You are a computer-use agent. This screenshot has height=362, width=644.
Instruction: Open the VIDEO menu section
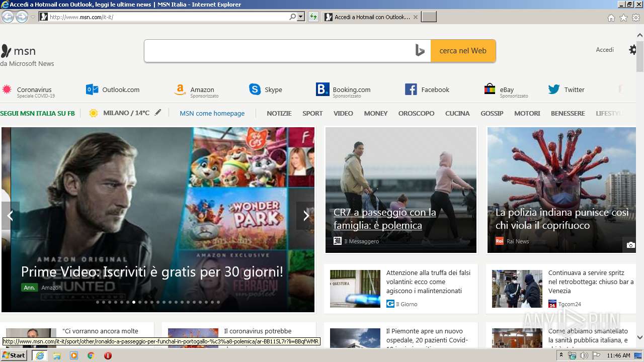click(343, 114)
